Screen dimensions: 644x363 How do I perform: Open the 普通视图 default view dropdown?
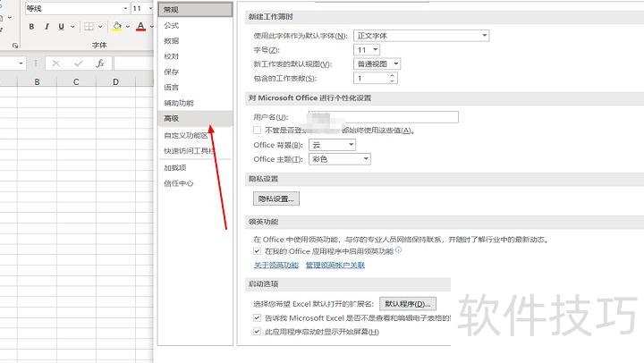pyautogui.click(x=377, y=63)
